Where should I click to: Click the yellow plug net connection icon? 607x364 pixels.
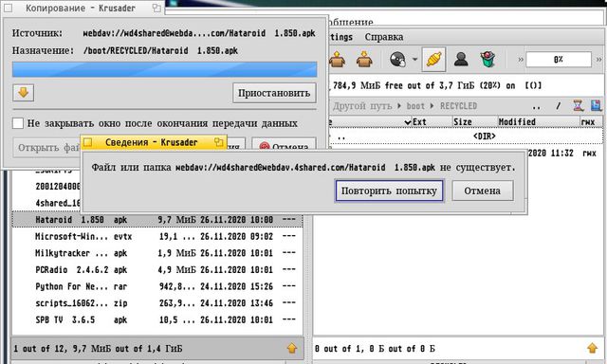[433, 59]
